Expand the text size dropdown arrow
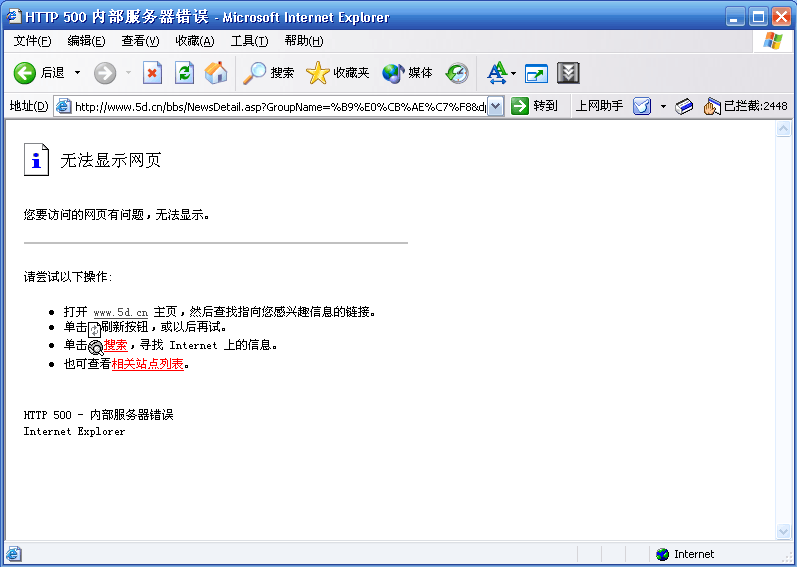This screenshot has height=567, width=797. click(x=513, y=74)
